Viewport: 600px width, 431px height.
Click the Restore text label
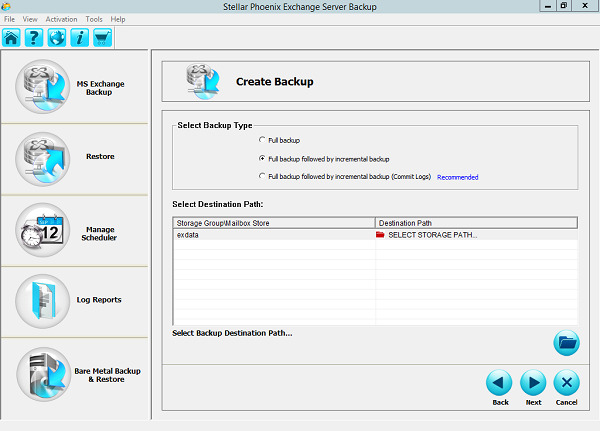pos(100,157)
